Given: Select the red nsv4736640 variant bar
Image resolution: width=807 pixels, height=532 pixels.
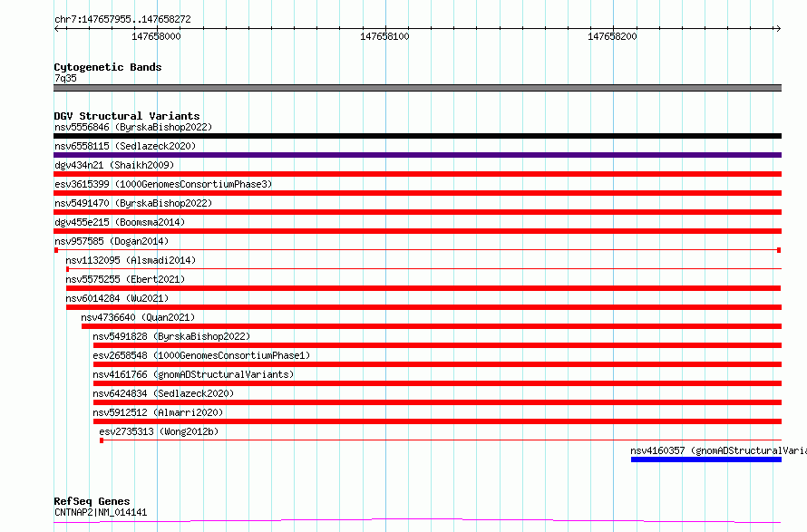Looking at the screenshot, I should (x=432, y=326).
